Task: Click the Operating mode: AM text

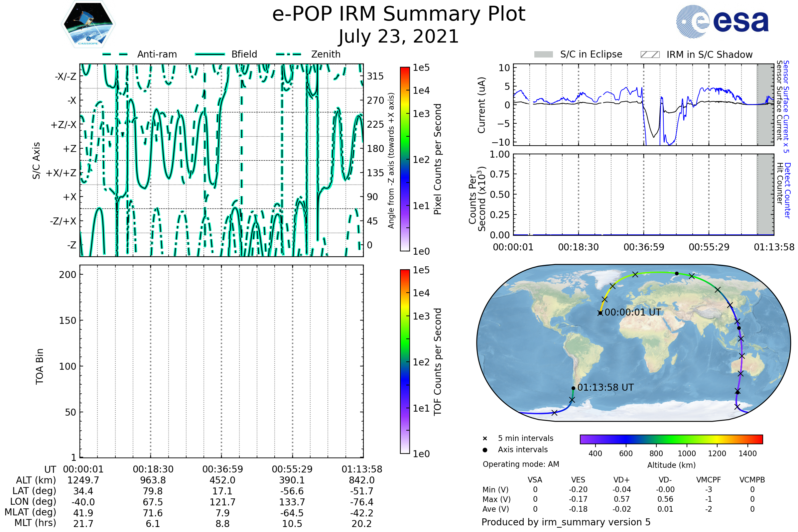Action: (x=521, y=464)
